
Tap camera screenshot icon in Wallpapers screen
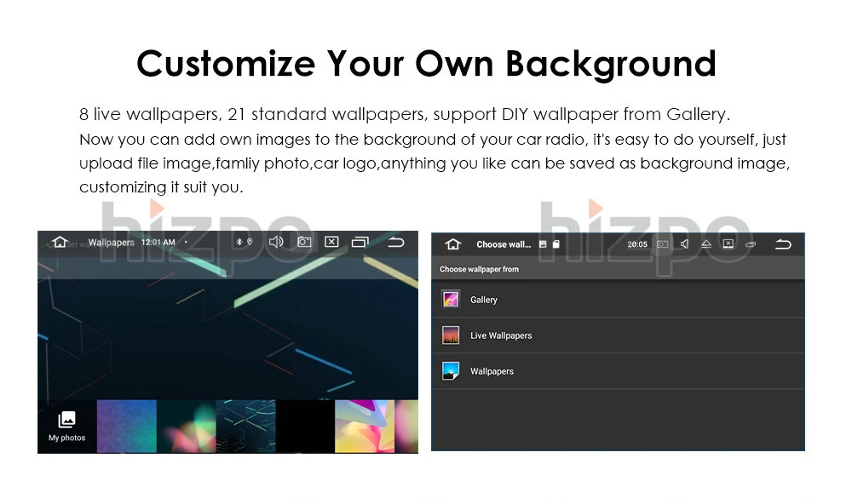pos(304,242)
